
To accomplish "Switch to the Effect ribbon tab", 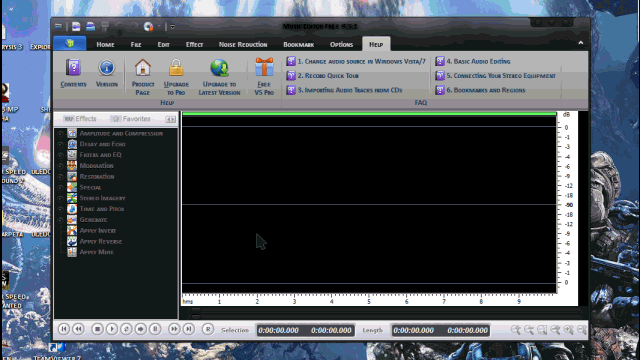I will (x=194, y=44).
